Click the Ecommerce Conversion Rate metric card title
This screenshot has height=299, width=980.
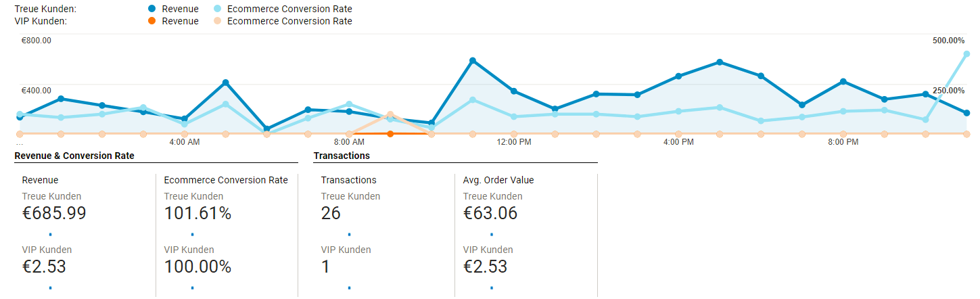click(226, 180)
